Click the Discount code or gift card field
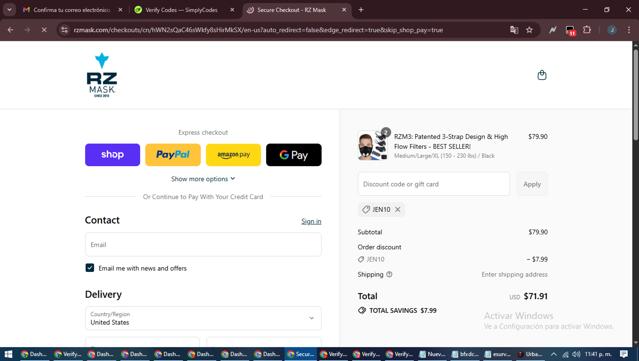The image size is (639, 361). 434,184
